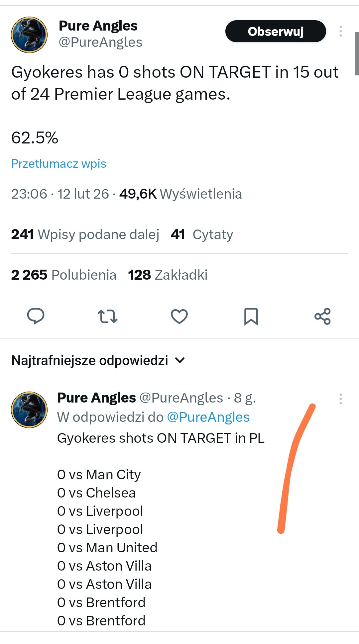This screenshot has width=359, height=644.
Task: Click Przetłumacz wpis translate link
Action: (59, 164)
